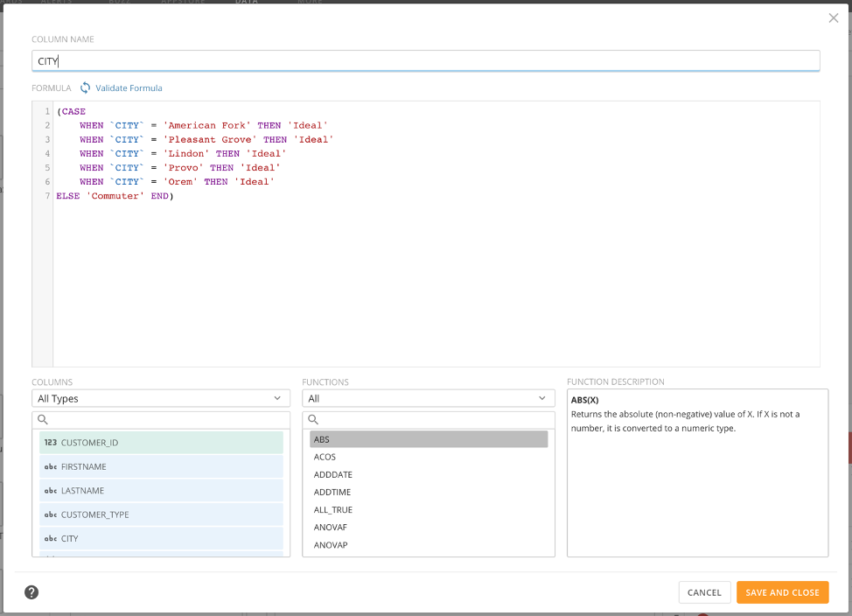
Task: Click the abc type icon beside LASTNAME
Action: [x=51, y=490]
